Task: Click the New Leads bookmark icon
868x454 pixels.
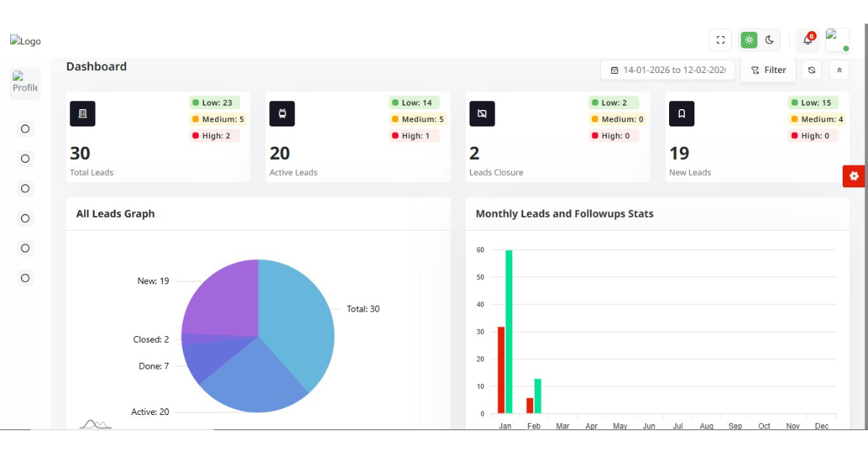Action: [681, 113]
